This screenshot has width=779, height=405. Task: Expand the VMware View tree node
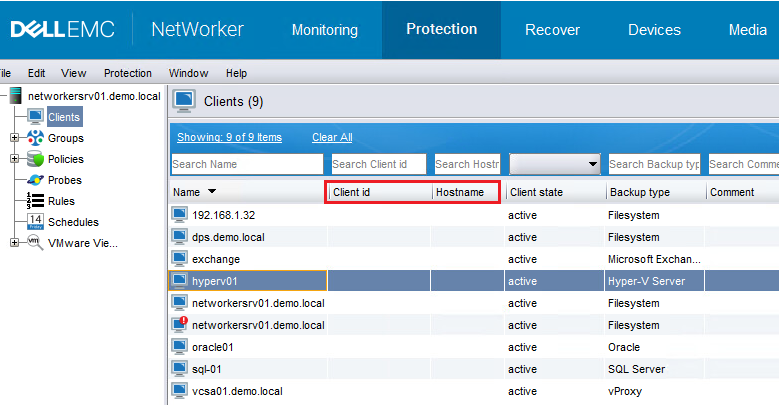[14, 243]
